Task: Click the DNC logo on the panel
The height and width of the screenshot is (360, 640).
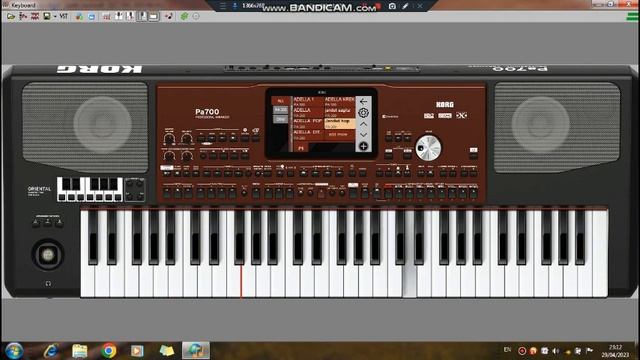Action: [461, 116]
